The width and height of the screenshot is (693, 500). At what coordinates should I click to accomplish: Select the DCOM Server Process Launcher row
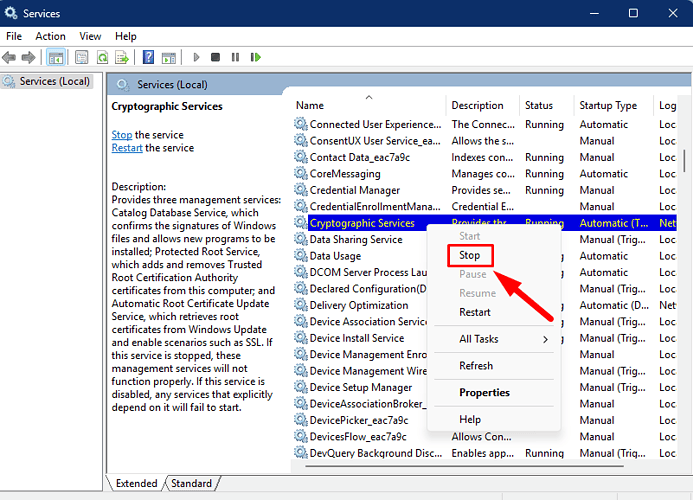(360, 272)
